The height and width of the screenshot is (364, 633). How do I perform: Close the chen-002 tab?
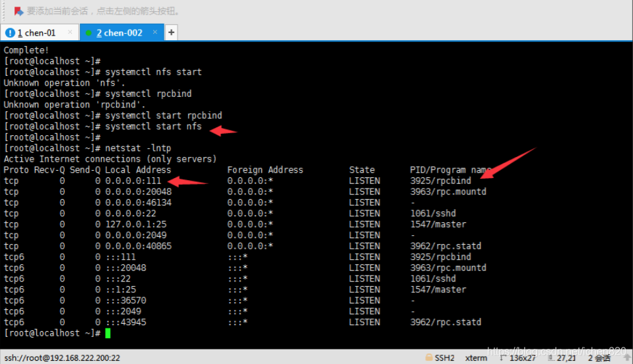(155, 32)
